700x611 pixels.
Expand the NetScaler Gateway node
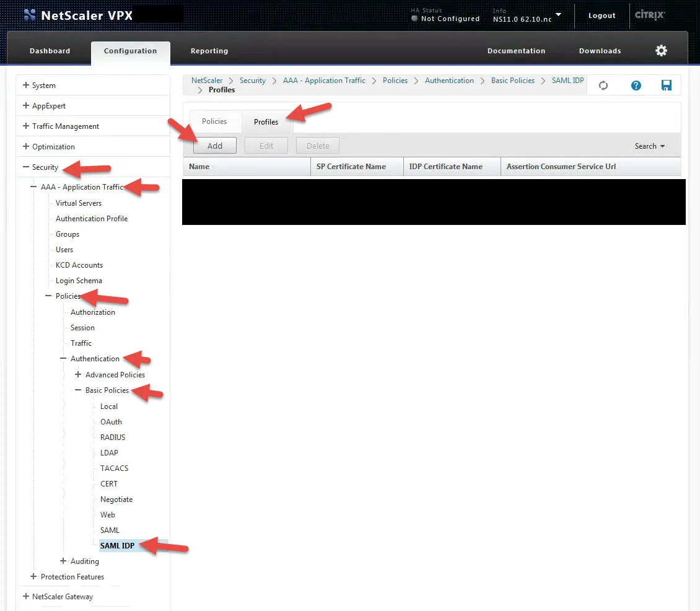[x=26, y=596]
